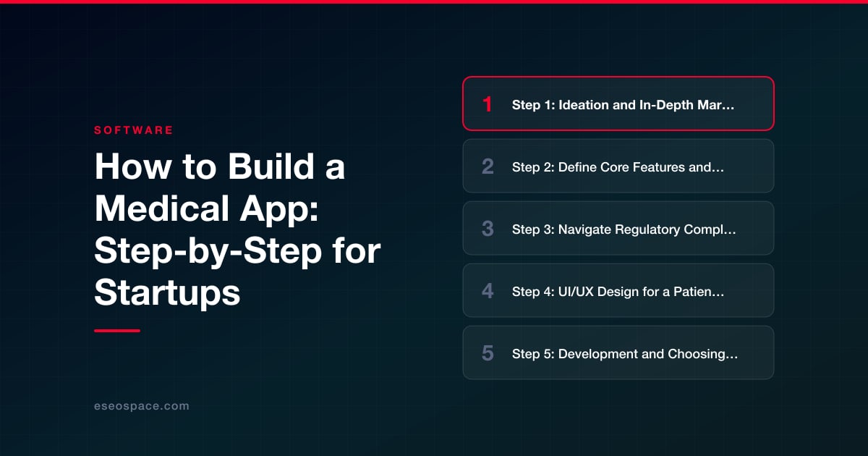Select the Step 1: Ideation and In-Depth Market card

(x=618, y=104)
